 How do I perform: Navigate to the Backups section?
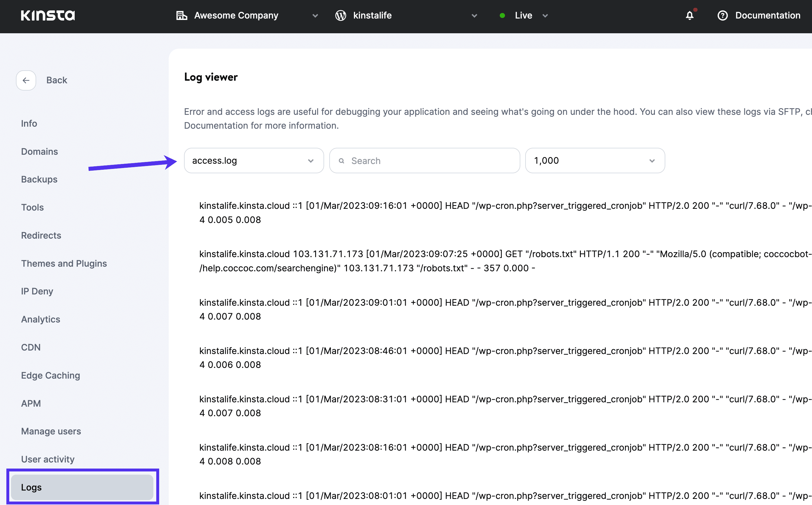pyautogui.click(x=39, y=179)
